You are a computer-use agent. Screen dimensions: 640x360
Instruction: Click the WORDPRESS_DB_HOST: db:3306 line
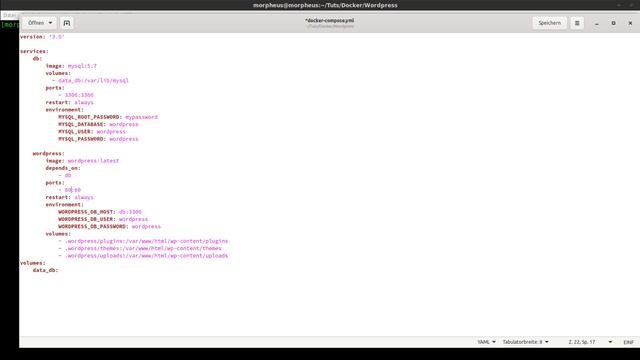click(100, 212)
